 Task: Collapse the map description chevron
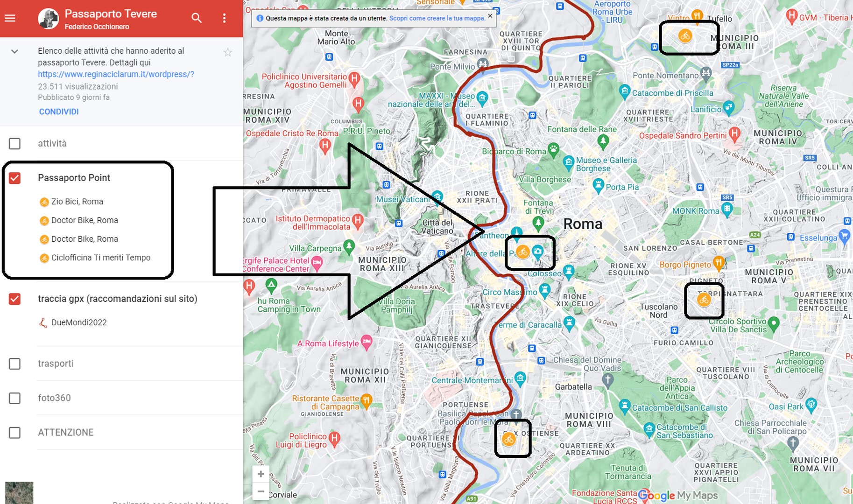14,51
